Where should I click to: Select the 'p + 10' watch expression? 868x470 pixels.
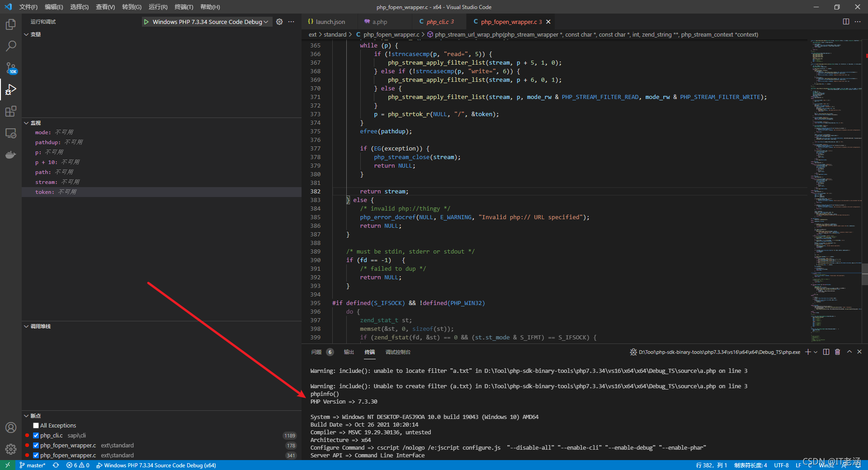pyautogui.click(x=161, y=162)
